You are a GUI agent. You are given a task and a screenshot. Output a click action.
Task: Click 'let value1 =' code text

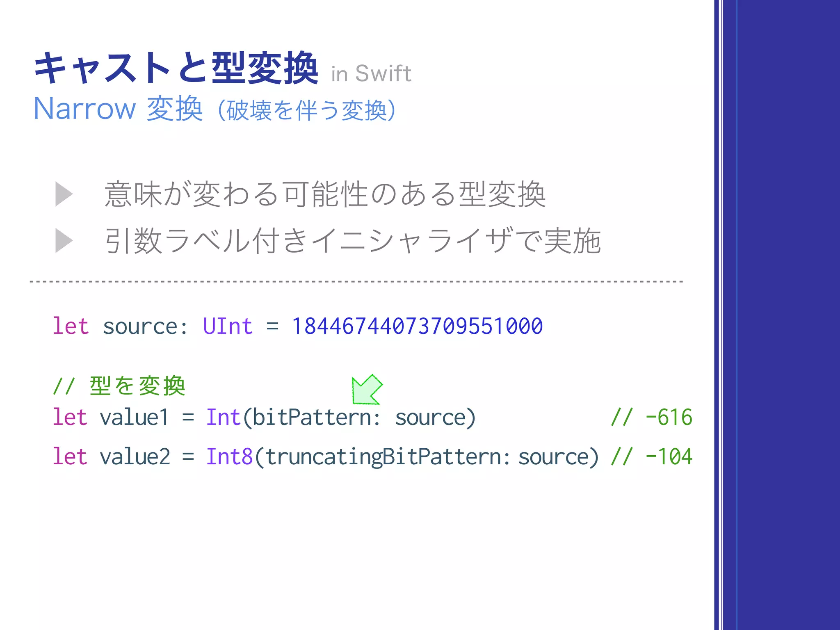(123, 418)
